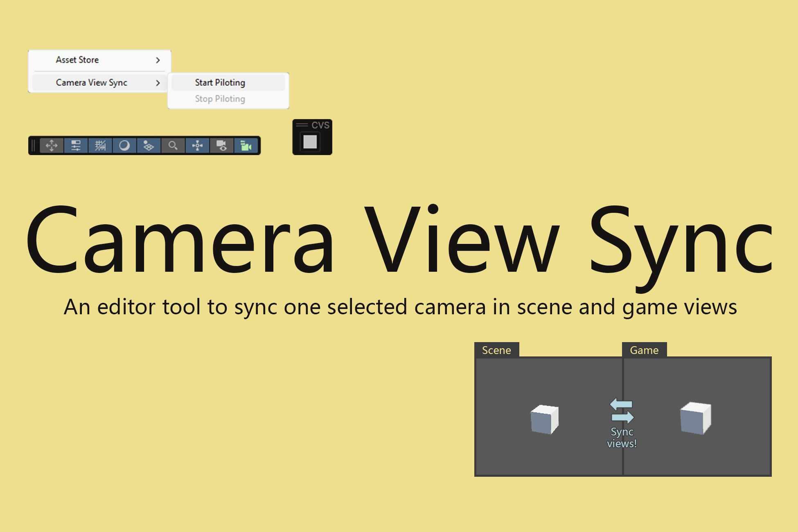Toggle the grid visibility icon

pos(100,146)
